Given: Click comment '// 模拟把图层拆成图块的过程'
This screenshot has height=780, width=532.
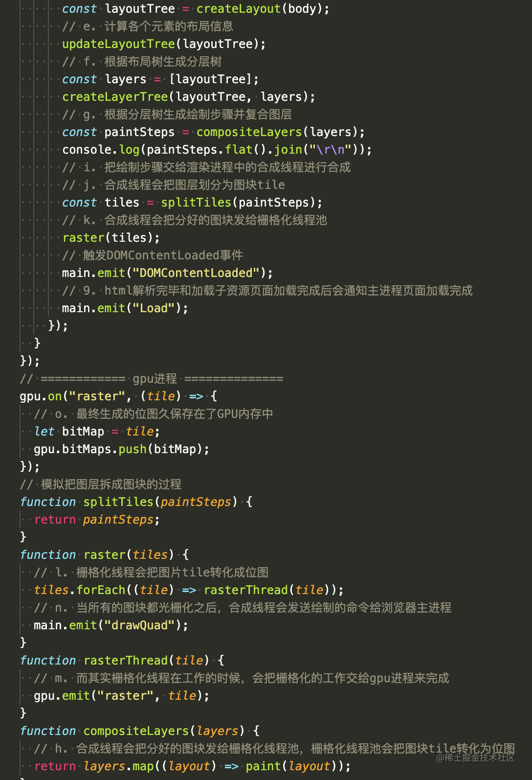Looking at the screenshot, I should 101,484.
